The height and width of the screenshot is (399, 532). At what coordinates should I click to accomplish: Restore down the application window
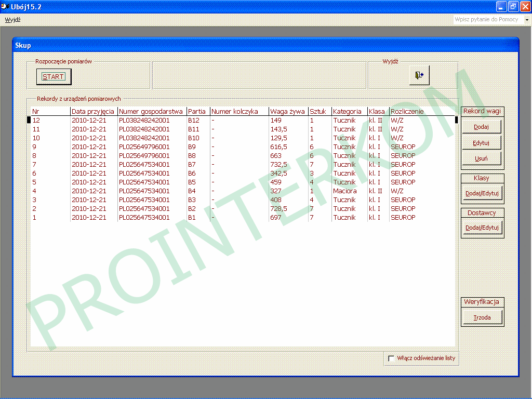pyautogui.click(x=513, y=6)
